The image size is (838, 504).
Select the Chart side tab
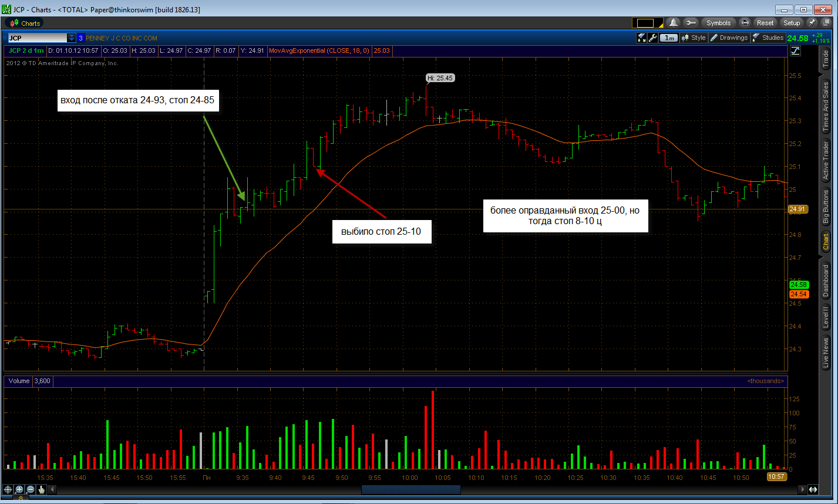(826, 242)
